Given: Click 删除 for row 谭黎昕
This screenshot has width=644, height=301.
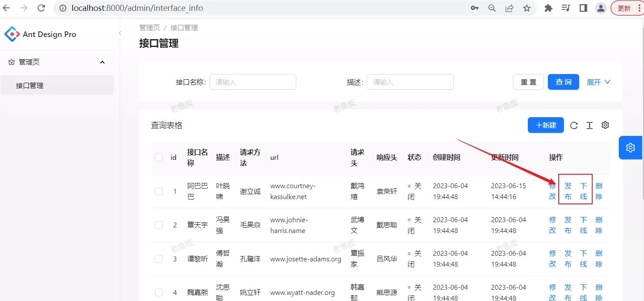Looking at the screenshot, I should [599, 259].
